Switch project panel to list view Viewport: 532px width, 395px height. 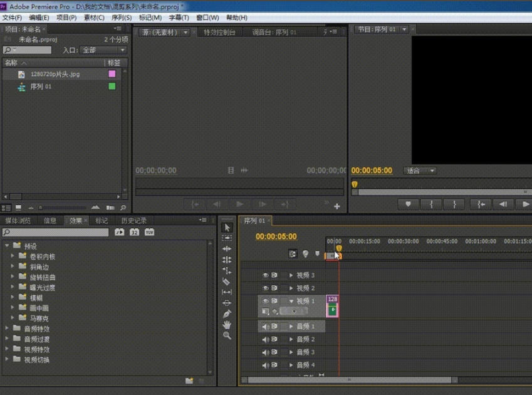(6, 208)
